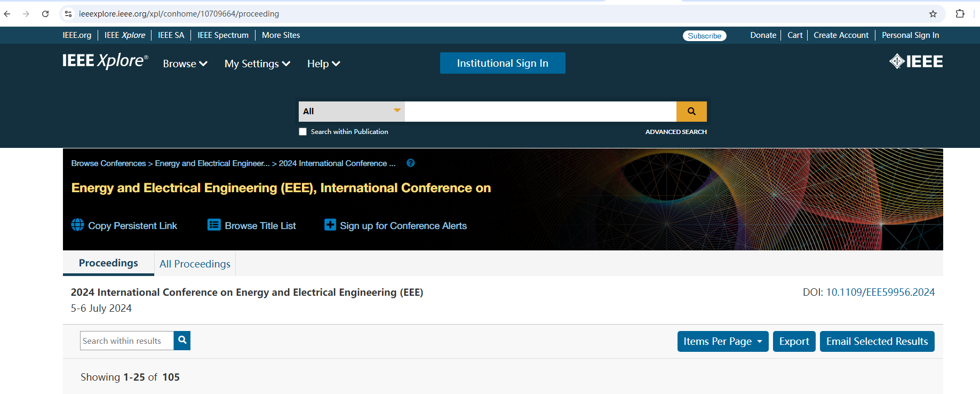Screen dimensions: 980x394
Task: Expand the Help menu
Action: coord(324,64)
